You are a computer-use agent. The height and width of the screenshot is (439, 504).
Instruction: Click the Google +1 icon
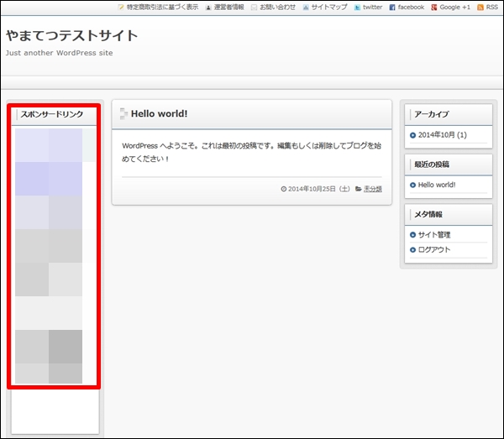pyautogui.click(x=434, y=8)
